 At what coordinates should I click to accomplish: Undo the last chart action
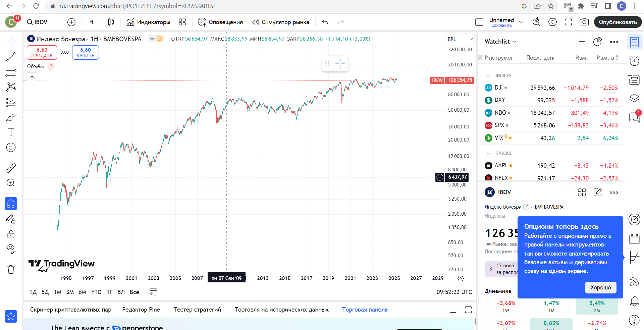[325, 22]
